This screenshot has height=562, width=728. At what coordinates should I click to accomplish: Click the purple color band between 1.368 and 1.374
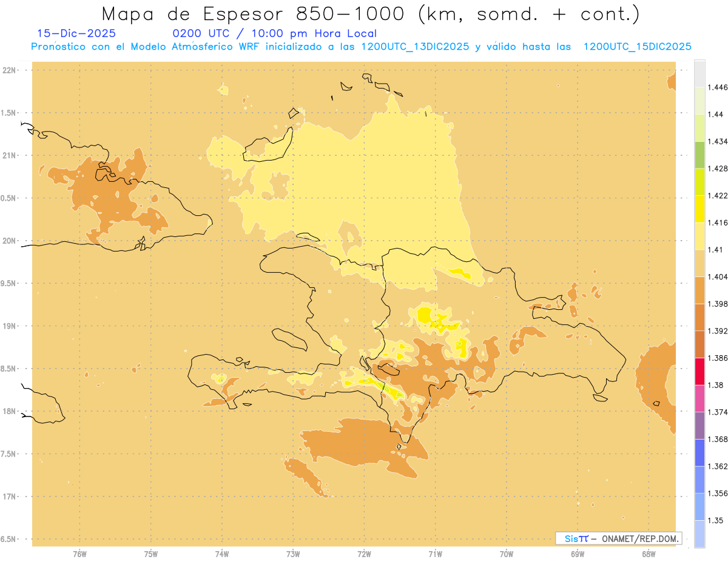(x=699, y=426)
